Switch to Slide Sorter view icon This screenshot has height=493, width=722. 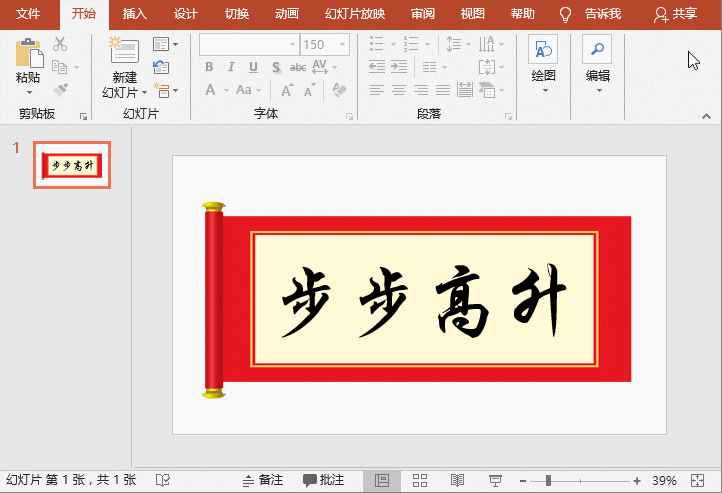click(x=420, y=481)
